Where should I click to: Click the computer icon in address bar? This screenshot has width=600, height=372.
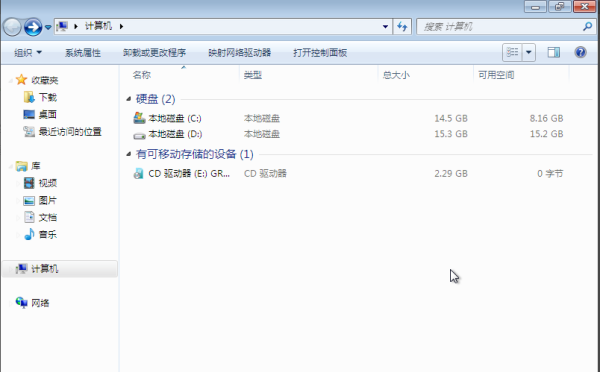coord(62,26)
